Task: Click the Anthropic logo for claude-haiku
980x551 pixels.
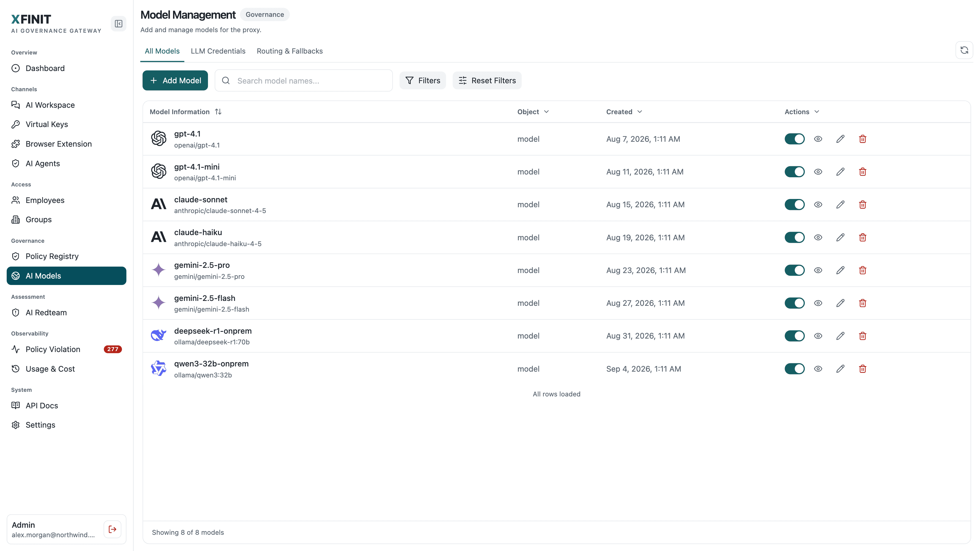Action: [x=159, y=237]
